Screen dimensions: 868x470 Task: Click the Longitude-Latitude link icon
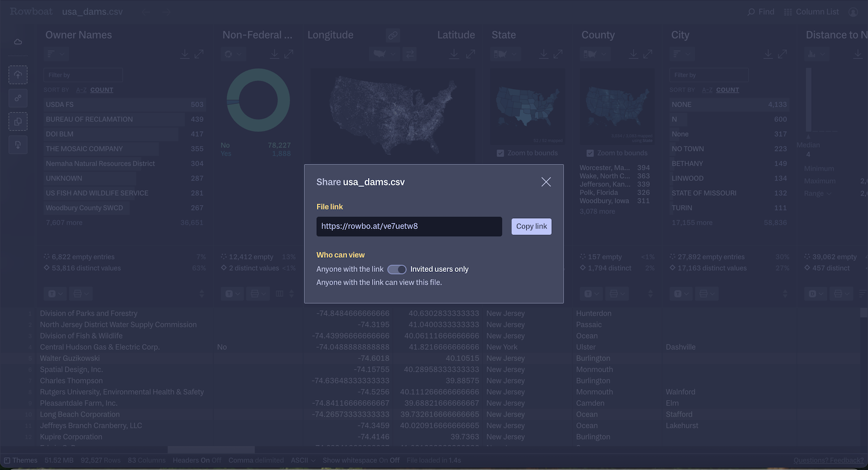(x=393, y=35)
